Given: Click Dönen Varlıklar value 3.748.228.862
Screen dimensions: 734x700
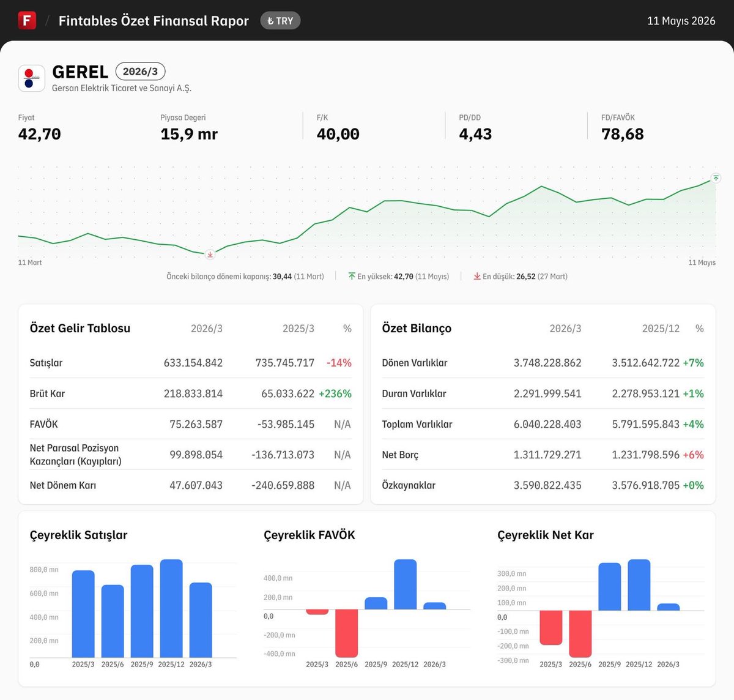Looking at the screenshot, I should click(x=547, y=363).
